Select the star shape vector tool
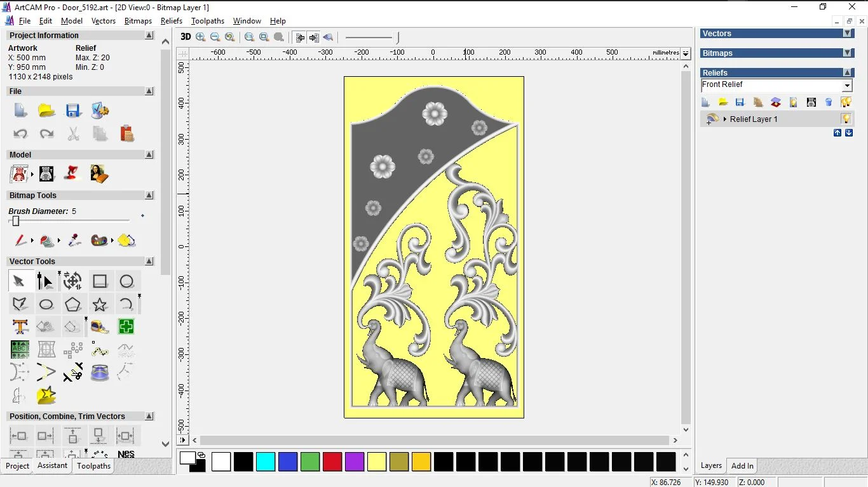Viewport: 868px width, 487px height. click(x=100, y=304)
